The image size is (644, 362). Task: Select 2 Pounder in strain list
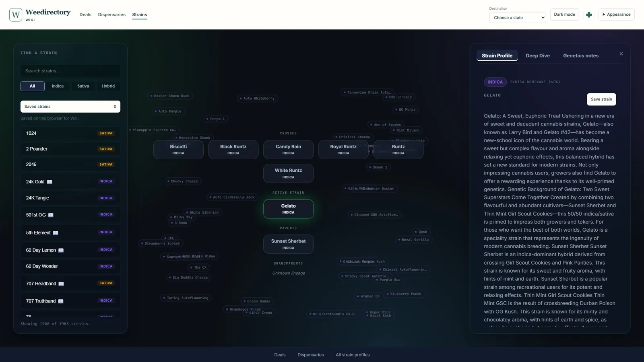[x=70, y=149]
